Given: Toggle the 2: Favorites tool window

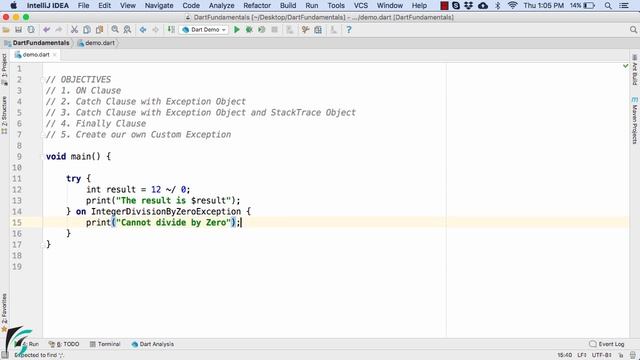Looking at the screenshot, I should click(x=4, y=312).
